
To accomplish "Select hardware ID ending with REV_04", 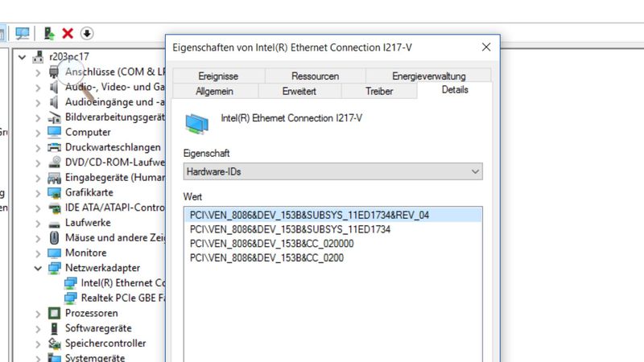I will tap(333, 215).
